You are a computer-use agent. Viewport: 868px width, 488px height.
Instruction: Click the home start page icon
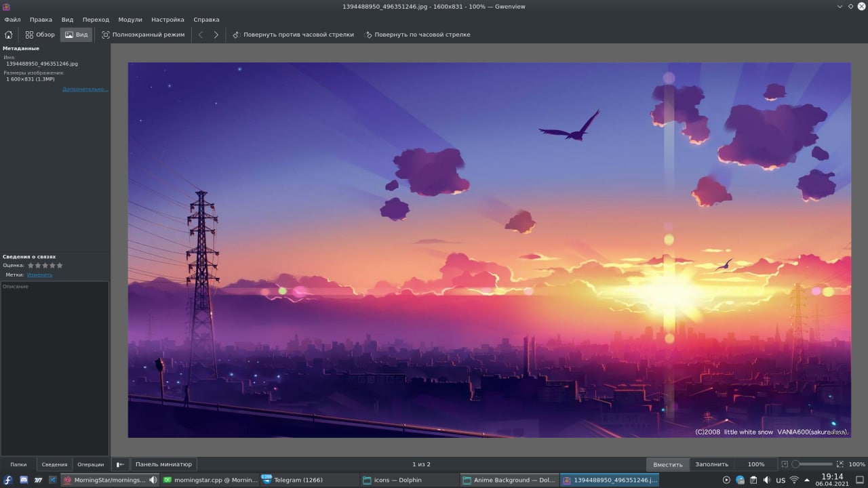8,35
